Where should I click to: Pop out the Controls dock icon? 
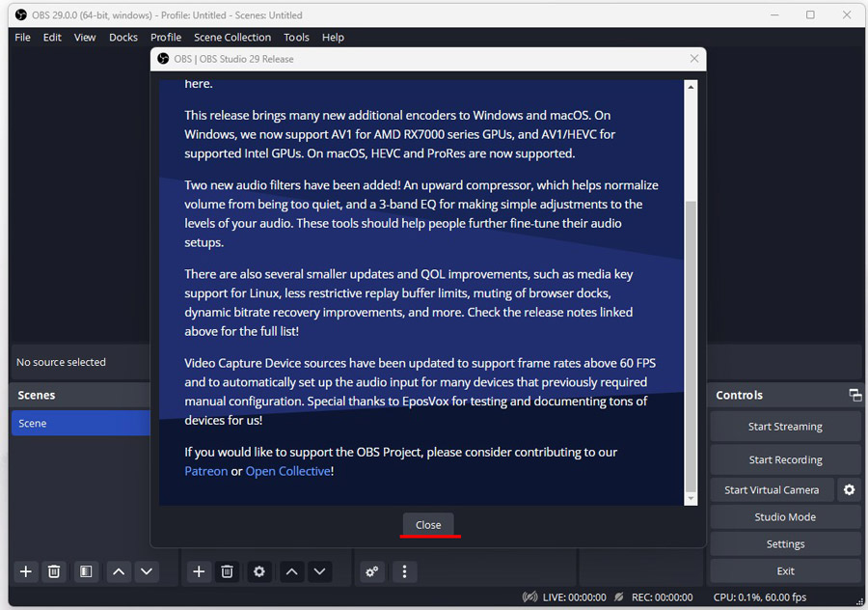(854, 395)
